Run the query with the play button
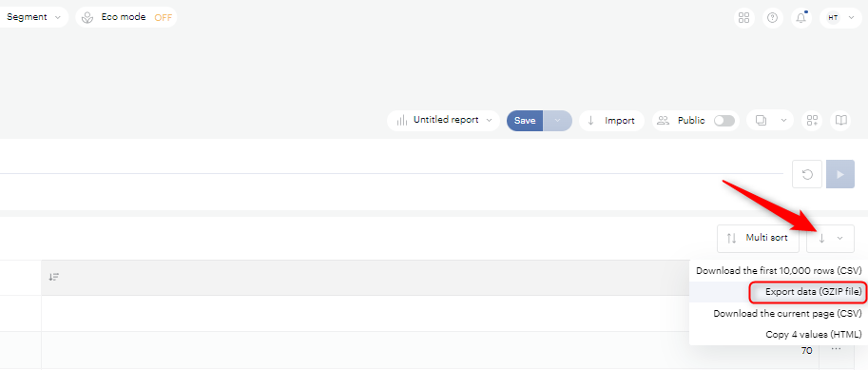The height and width of the screenshot is (370, 868). pyautogui.click(x=840, y=174)
